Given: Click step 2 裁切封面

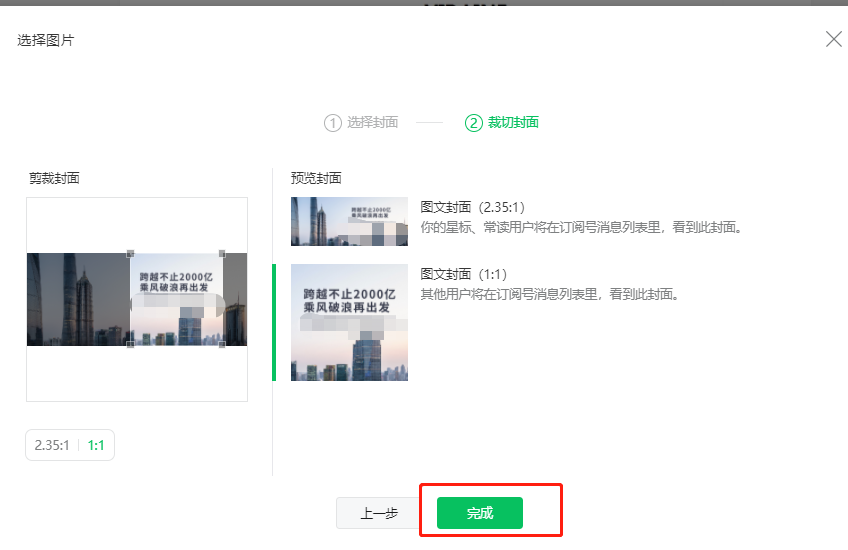Looking at the screenshot, I should pyautogui.click(x=502, y=123).
